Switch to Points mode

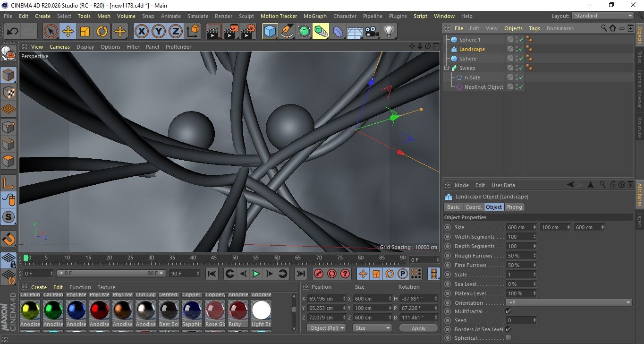point(8,127)
